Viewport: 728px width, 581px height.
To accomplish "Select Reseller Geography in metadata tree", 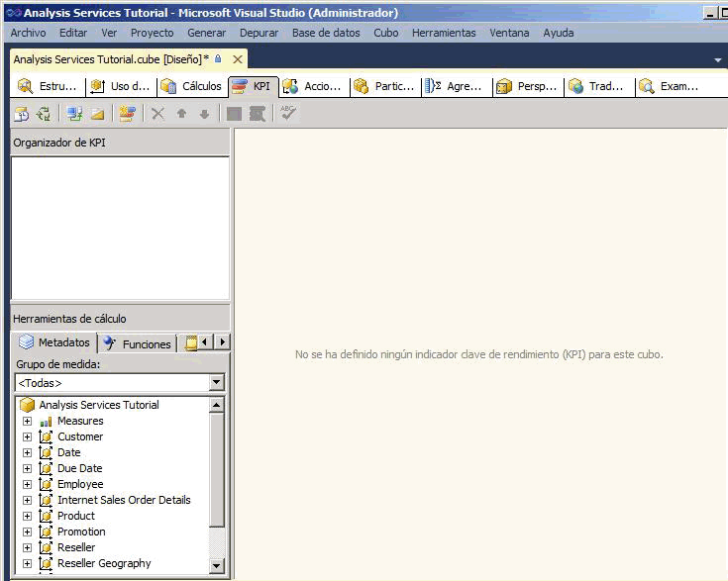I will 104,563.
